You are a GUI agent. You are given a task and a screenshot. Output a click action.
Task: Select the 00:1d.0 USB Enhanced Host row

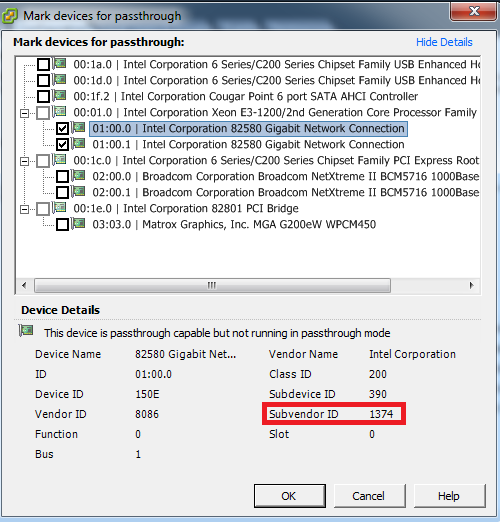point(276,80)
